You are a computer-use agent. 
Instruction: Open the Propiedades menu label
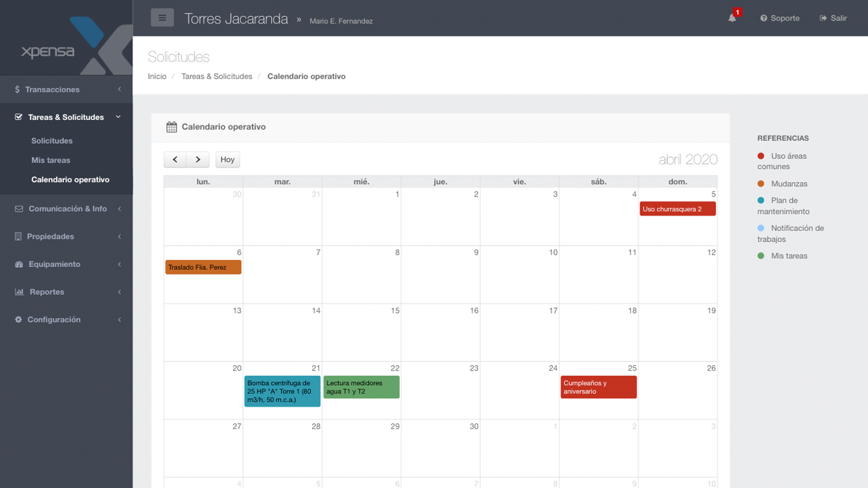click(x=50, y=236)
